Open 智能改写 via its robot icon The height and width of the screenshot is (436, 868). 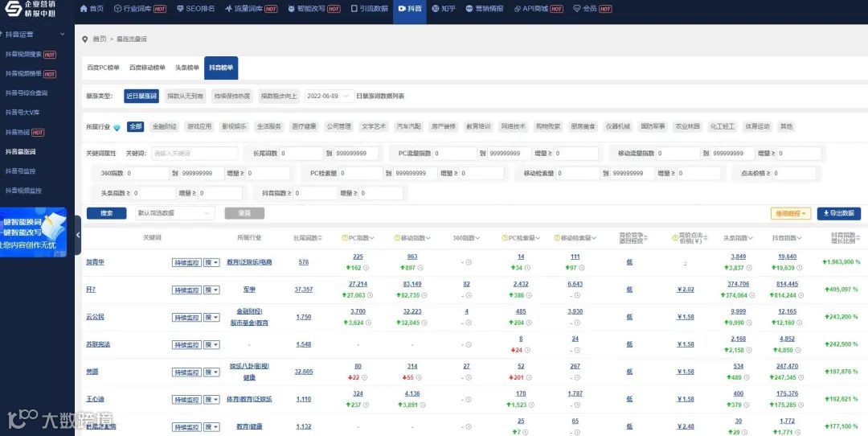coord(291,9)
